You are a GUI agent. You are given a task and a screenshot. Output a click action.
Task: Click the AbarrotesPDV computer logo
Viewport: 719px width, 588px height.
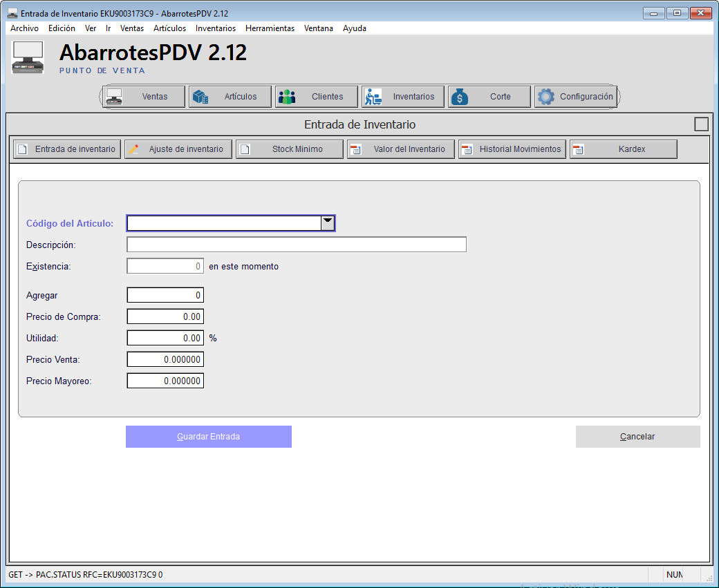point(28,57)
